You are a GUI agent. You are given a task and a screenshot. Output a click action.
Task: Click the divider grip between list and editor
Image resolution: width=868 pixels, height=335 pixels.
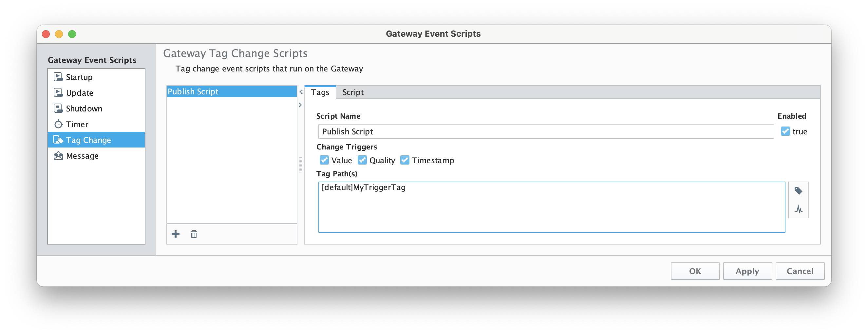(x=301, y=165)
